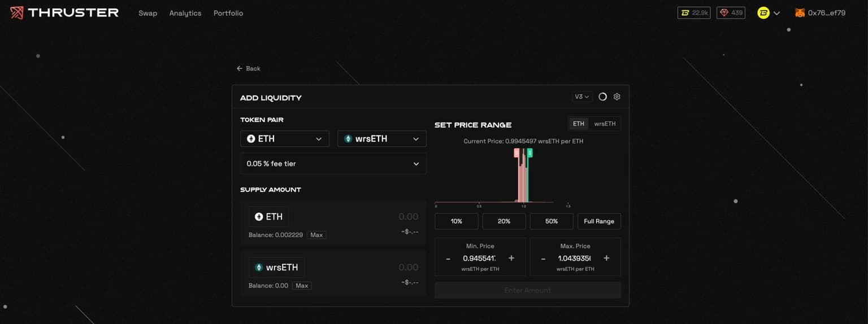Click the red gem 439 badge
Image resolution: width=868 pixels, height=324 pixels.
(x=731, y=13)
